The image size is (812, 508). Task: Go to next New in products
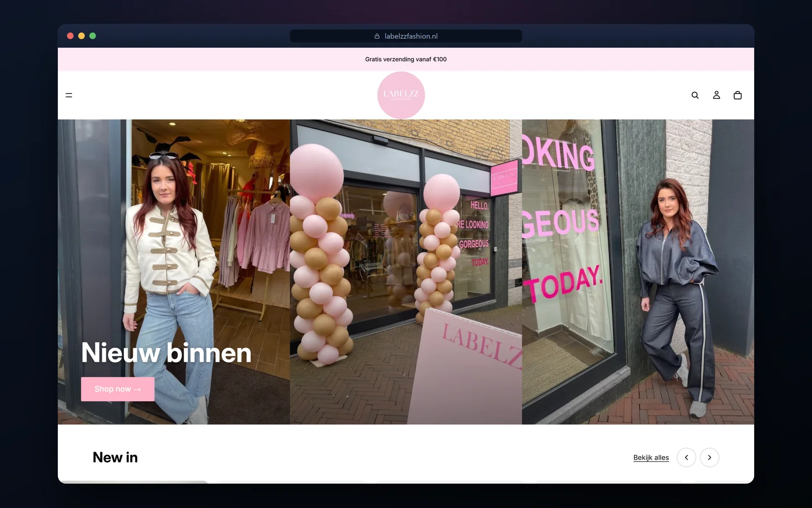click(x=709, y=457)
